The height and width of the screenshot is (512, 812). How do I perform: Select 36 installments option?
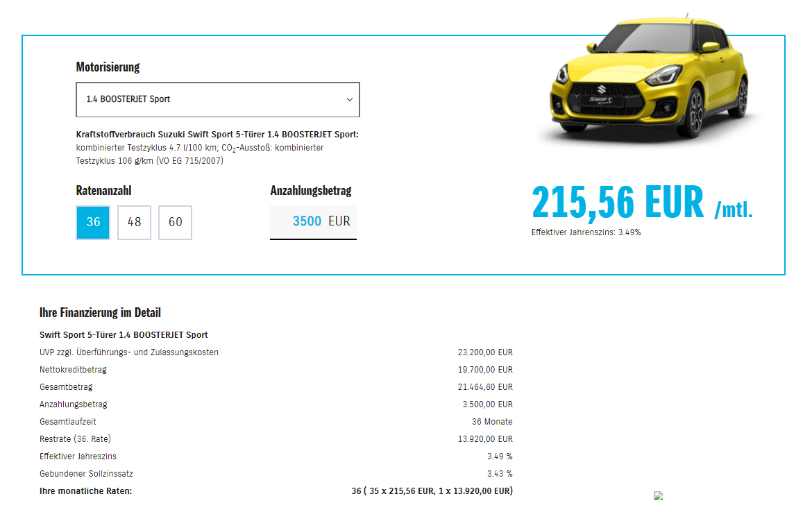[x=93, y=223]
